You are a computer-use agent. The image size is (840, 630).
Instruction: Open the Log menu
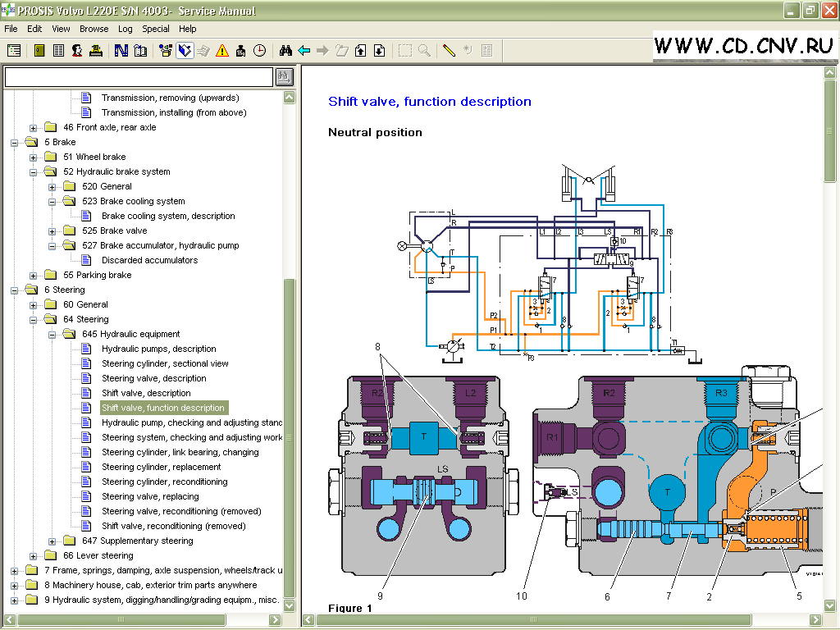click(x=126, y=29)
